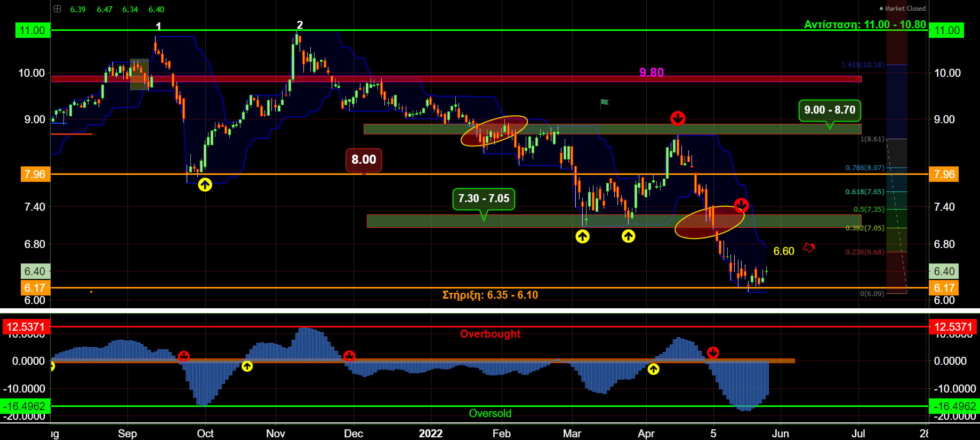This screenshot has height=440, width=980.
Task: Select the Αντίσταση: 11.00 - 10.80 label
Action: point(865,25)
